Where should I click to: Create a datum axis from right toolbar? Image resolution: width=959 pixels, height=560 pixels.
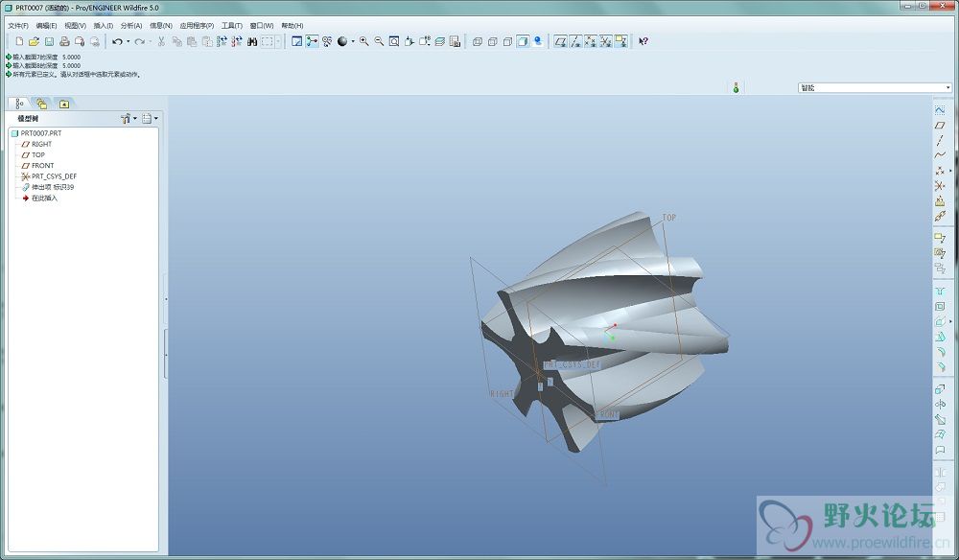[x=940, y=140]
